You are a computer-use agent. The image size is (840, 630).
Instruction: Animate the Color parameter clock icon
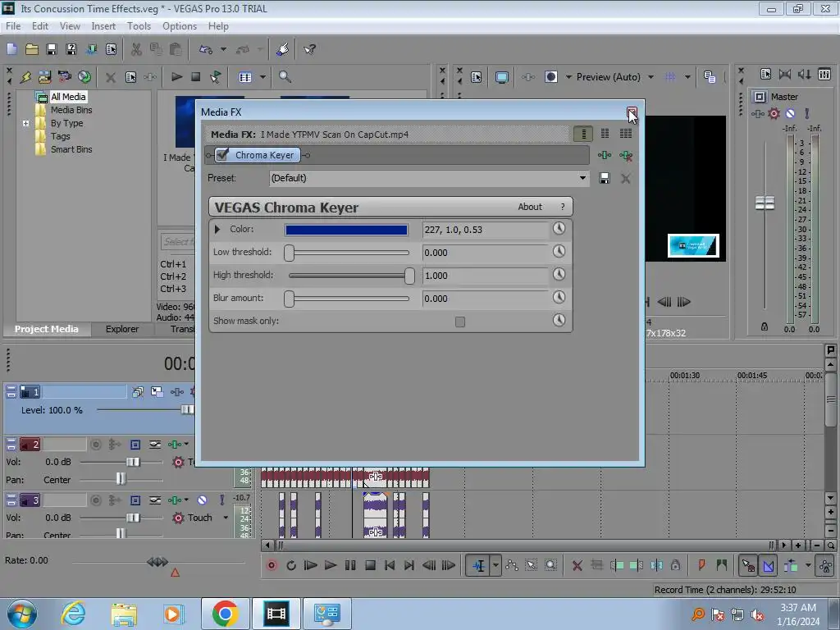(x=559, y=229)
